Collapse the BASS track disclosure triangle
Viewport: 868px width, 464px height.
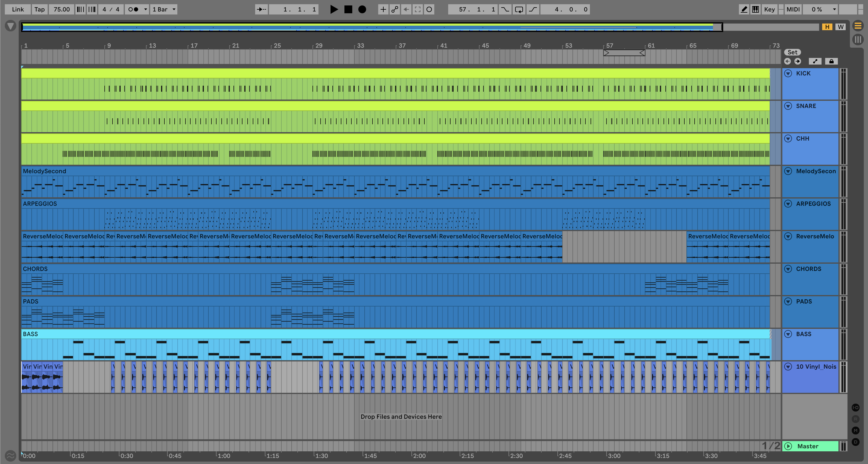788,334
